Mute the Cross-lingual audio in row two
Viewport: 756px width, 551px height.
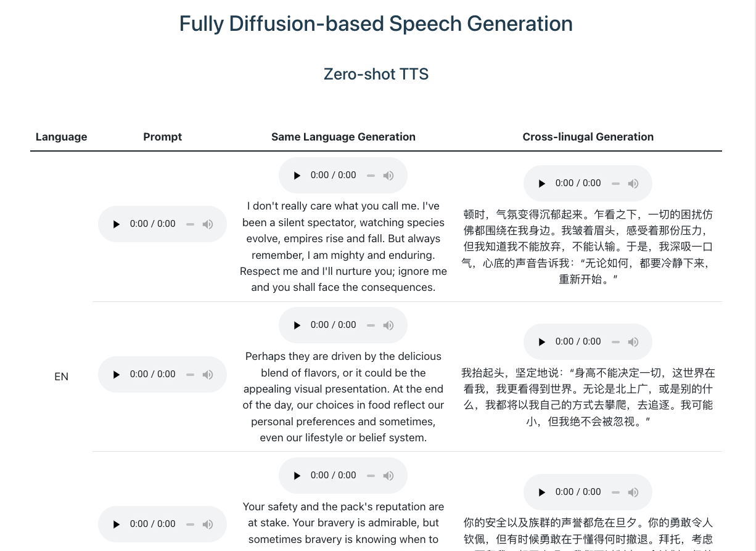click(x=633, y=341)
